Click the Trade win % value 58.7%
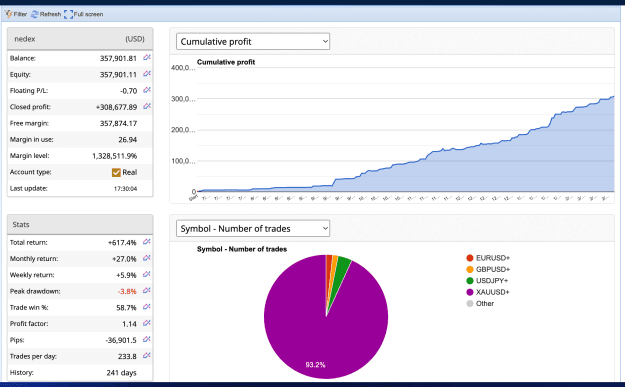Viewport: 625px width, 387px height. pos(126,308)
